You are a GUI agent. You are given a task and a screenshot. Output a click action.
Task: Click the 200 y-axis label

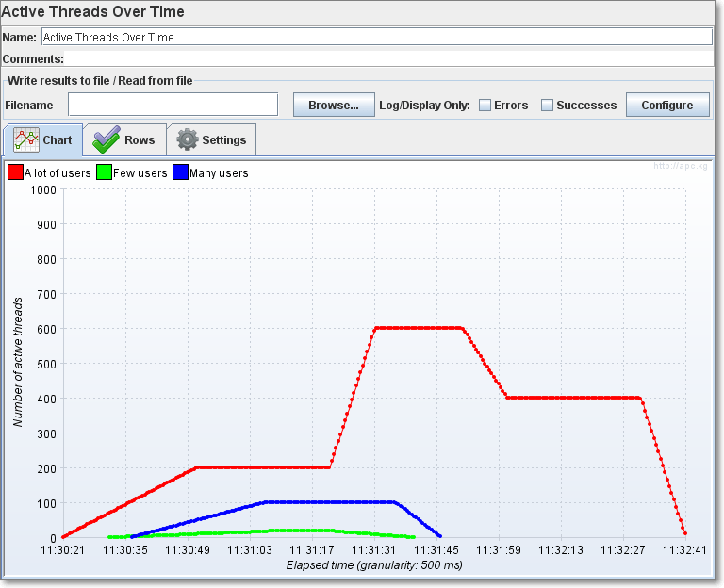coord(46,469)
